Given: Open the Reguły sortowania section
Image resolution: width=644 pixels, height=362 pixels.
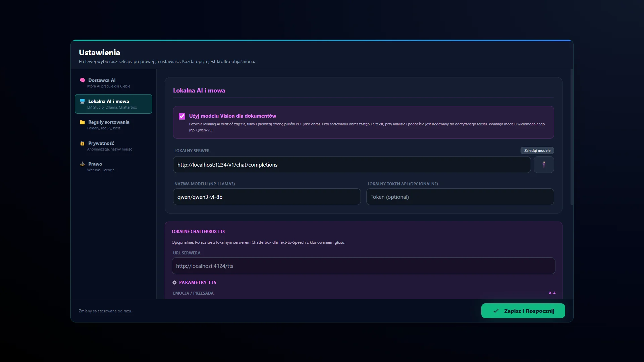Looking at the screenshot, I should (113, 125).
